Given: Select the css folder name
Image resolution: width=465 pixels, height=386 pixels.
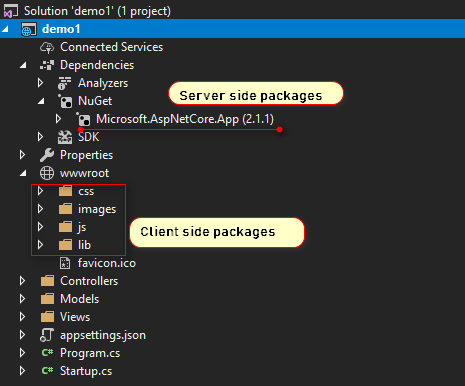Looking at the screenshot, I should click(x=86, y=192).
